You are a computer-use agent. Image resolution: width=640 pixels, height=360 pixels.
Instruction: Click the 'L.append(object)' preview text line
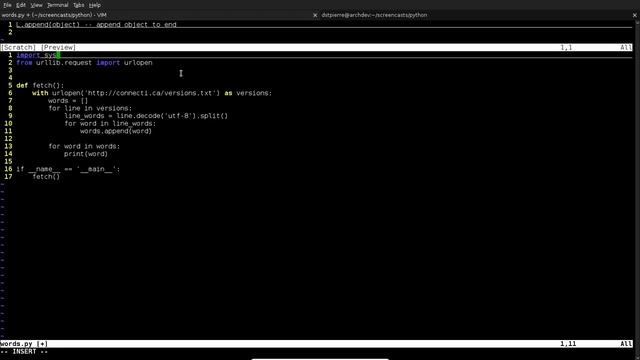point(96,24)
